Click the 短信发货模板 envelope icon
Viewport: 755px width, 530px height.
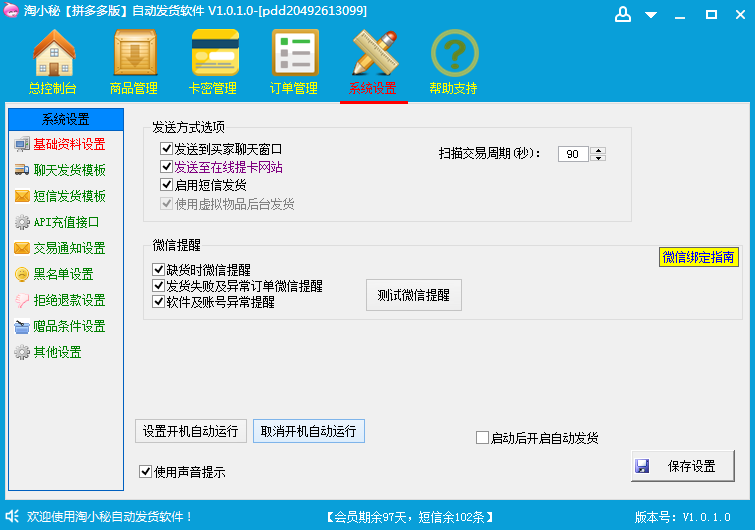click(x=22, y=196)
